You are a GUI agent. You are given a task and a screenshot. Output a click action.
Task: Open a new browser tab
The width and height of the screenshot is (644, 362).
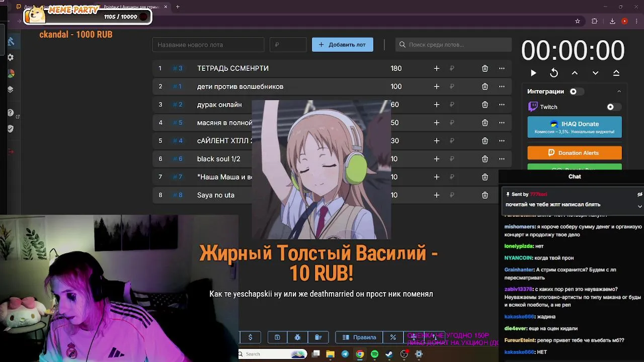178,7
